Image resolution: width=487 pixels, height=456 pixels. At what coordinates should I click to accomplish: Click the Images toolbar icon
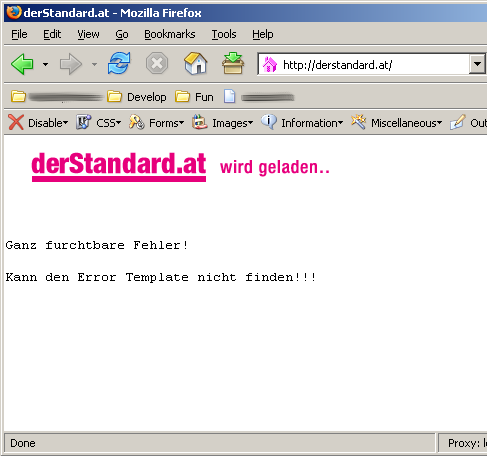pos(200,122)
